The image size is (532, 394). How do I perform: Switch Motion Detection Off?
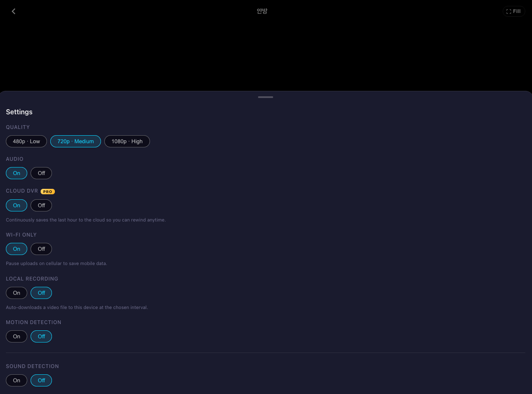pos(41,337)
